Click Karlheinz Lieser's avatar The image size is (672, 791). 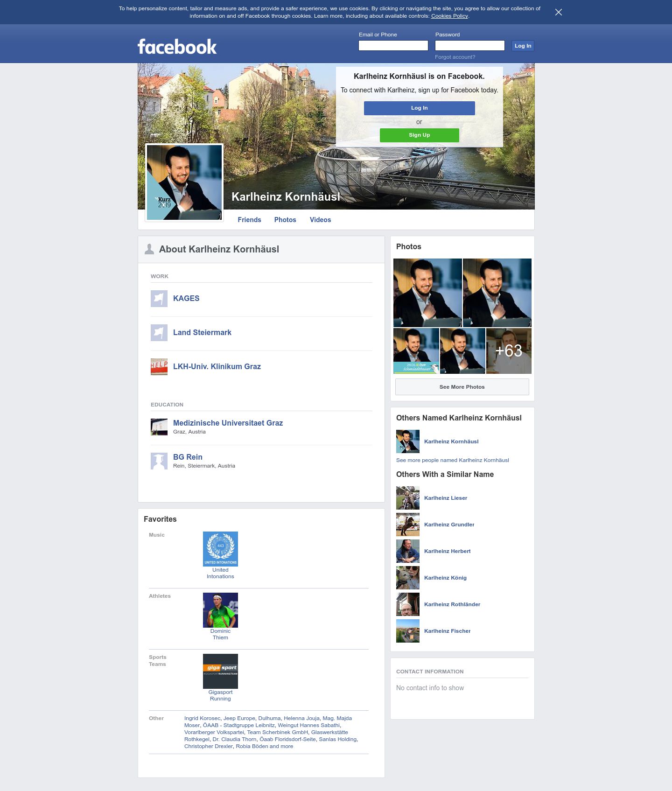[408, 498]
